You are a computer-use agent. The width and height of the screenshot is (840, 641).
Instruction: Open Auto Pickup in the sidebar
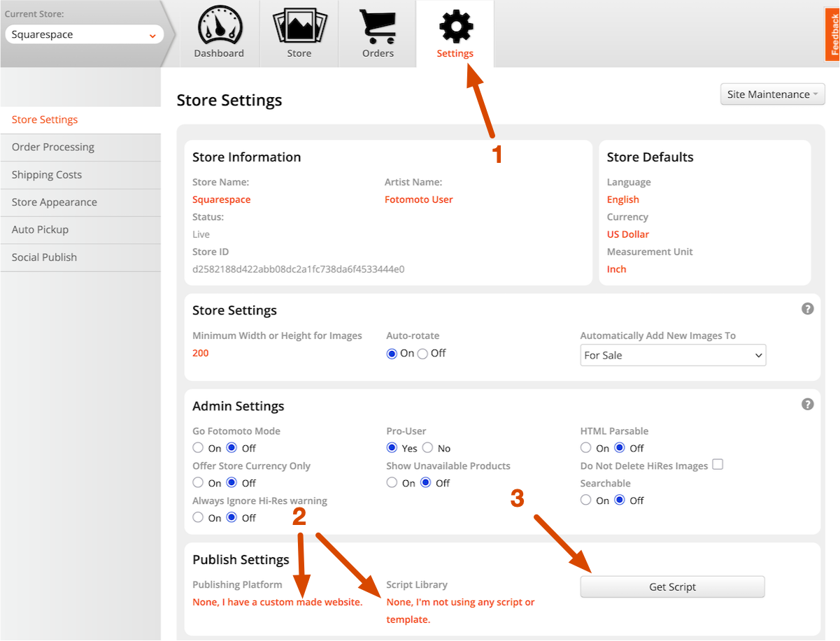coord(80,229)
